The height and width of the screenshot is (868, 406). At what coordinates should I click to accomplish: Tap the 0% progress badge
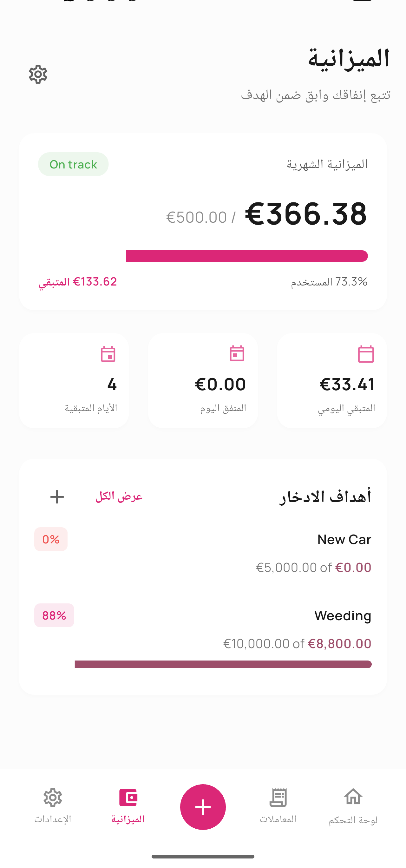pos(51,539)
